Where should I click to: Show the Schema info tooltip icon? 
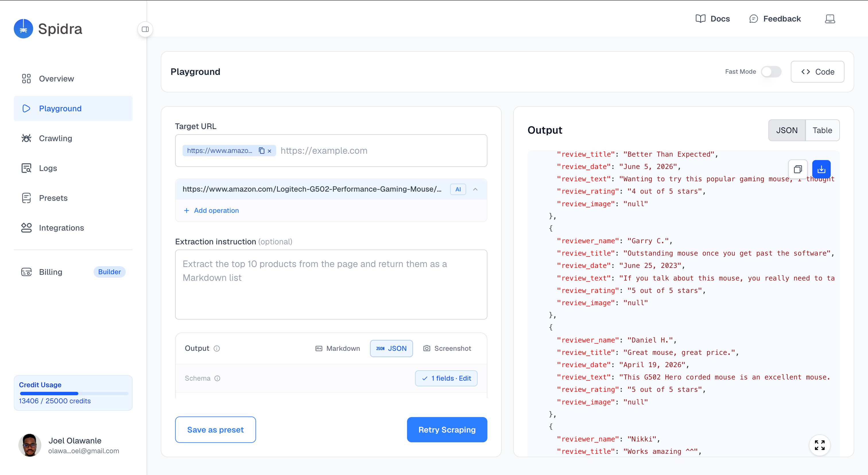coord(218,379)
